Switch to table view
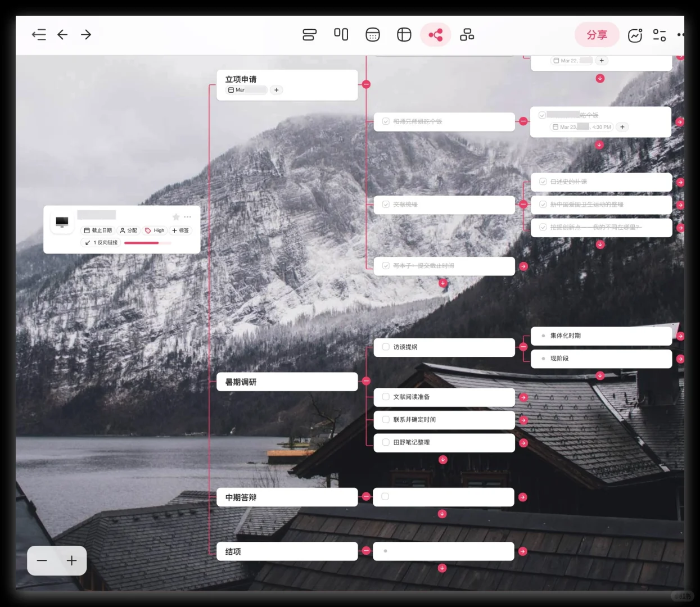Screen dimensions: 700x607 404,35
